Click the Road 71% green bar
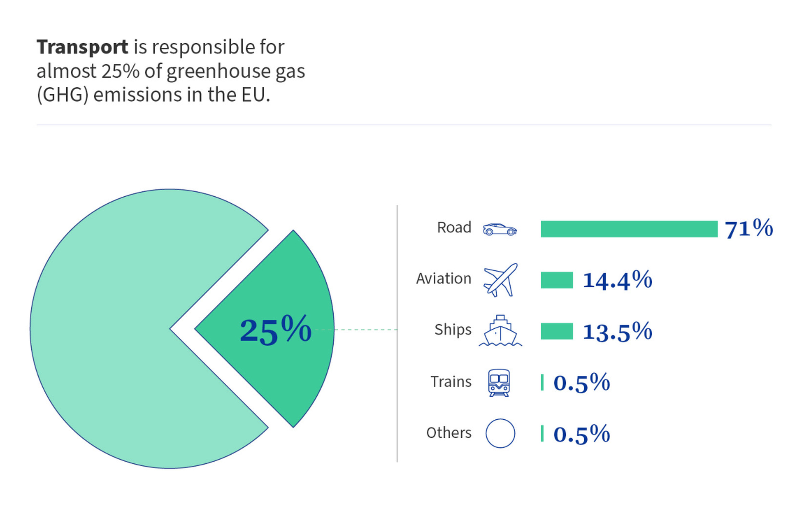The height and width of the screenshot is (527, 812). tap(629, 229)
